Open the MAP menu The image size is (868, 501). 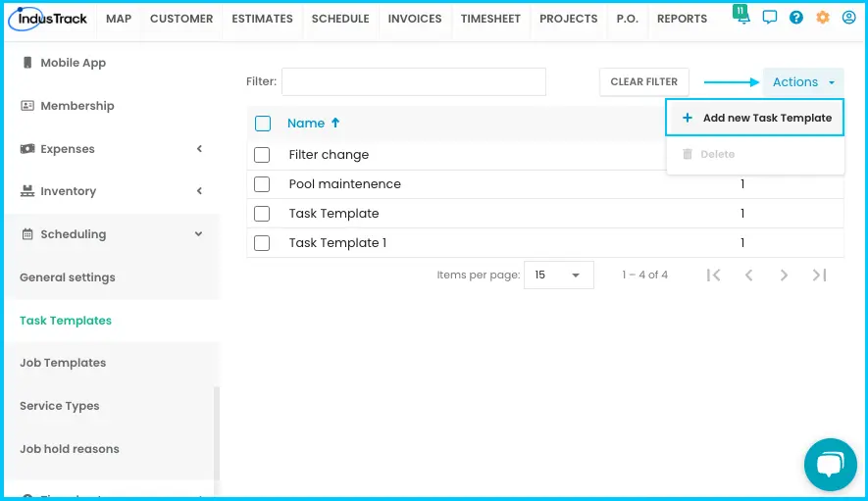click(119, 19)
